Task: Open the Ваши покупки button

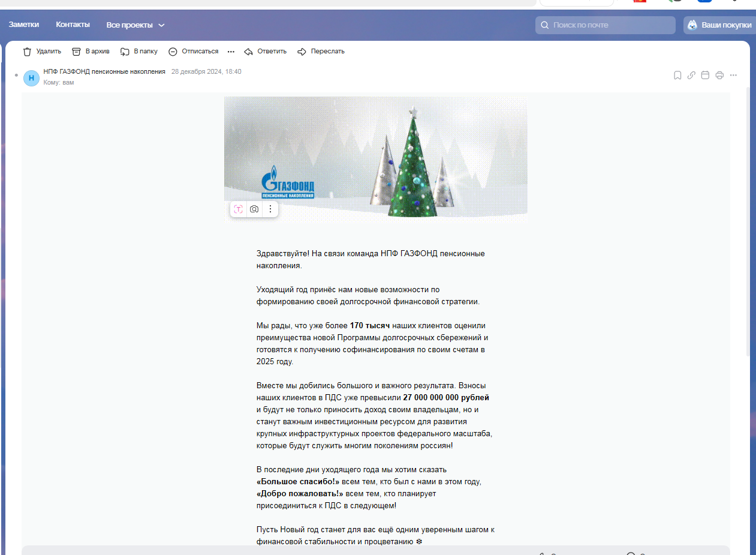Action: click(x=719, y=25)
